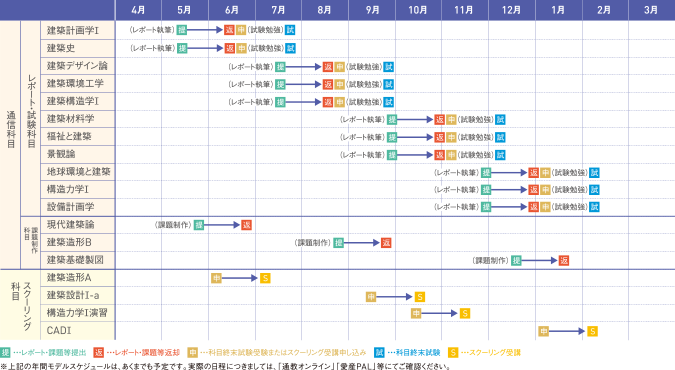Click blue 試 badge in 建築環境工学 row
The width and height of the screenshot is (675, 370).
pyautogui.click(x=389, y=84)
